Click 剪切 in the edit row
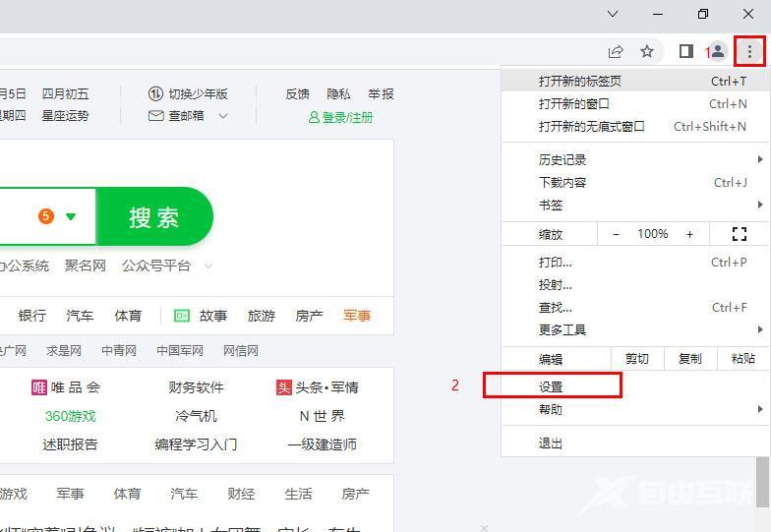Viewport: 771px width, 532px height. click(x=637, y=359)
